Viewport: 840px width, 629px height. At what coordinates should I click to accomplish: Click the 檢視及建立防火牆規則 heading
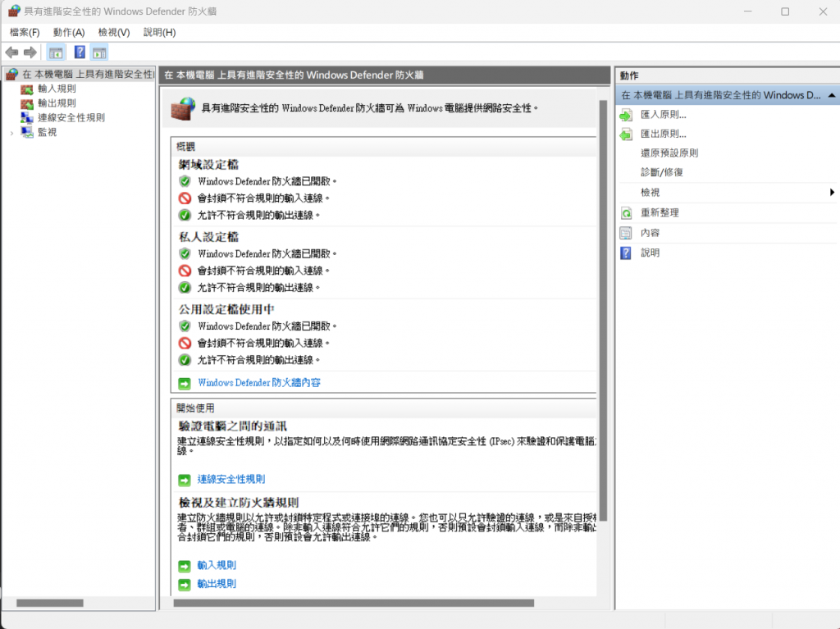pyautogui.click(x=239, y=503)
